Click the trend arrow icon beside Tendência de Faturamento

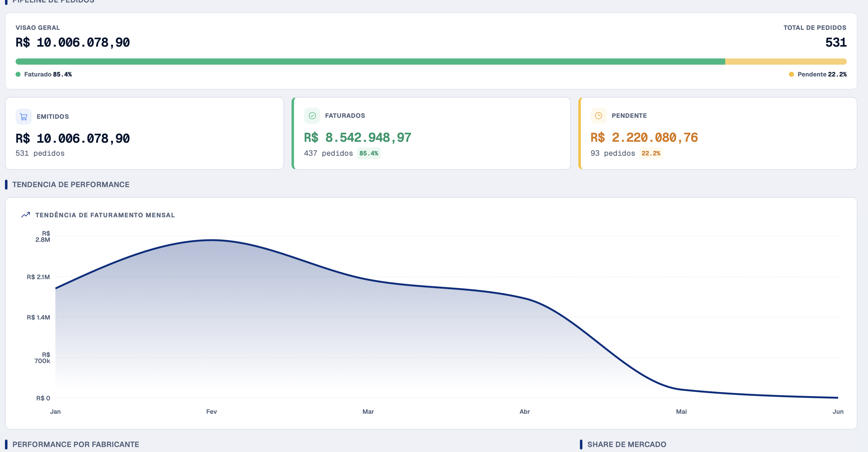coord(26,215)
